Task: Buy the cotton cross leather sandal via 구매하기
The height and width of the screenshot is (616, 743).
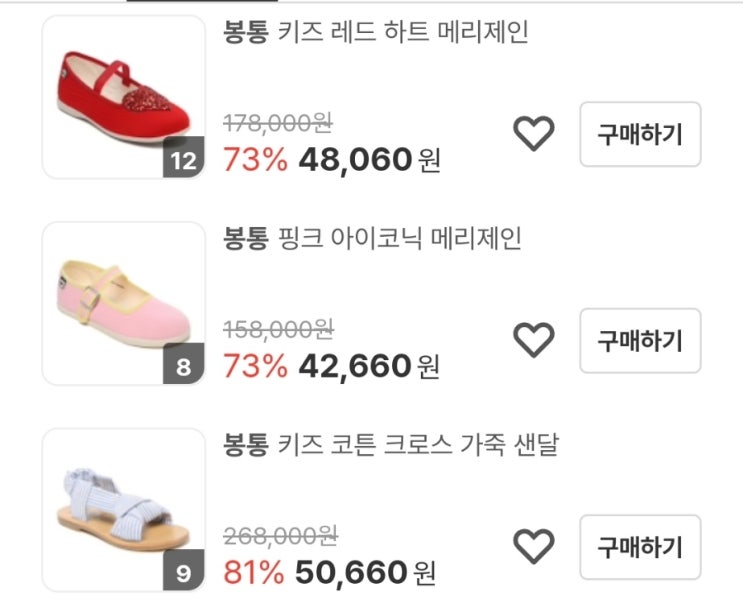Action: pyautogui.click(x=640, y=547)
